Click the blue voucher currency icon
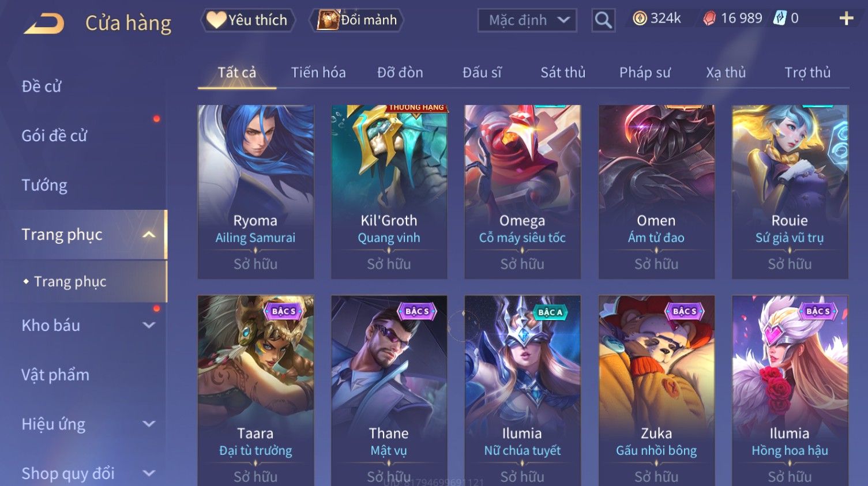The height and width of the screenshot is (486, 868). (780, 18)
